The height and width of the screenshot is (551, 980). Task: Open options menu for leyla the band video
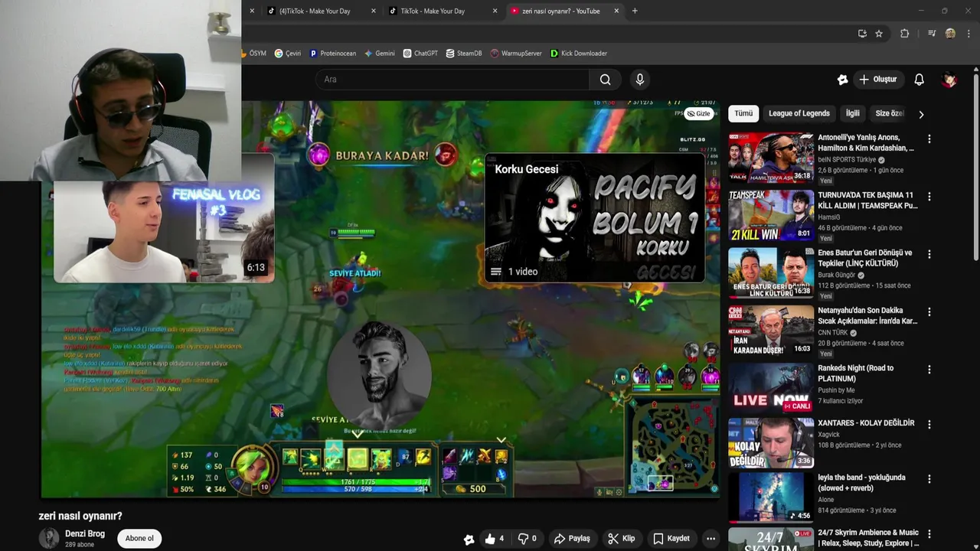[929, 479]
